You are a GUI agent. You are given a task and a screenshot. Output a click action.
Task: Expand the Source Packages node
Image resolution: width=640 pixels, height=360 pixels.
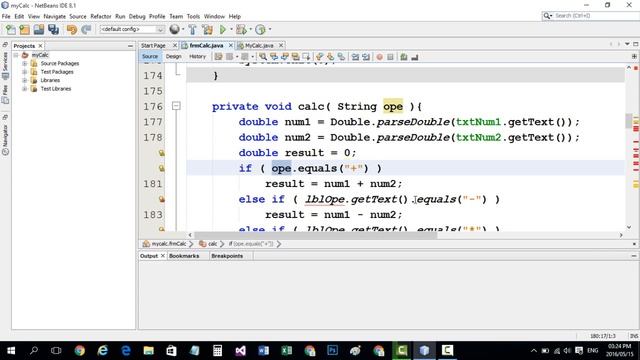[x=24, y=63]
